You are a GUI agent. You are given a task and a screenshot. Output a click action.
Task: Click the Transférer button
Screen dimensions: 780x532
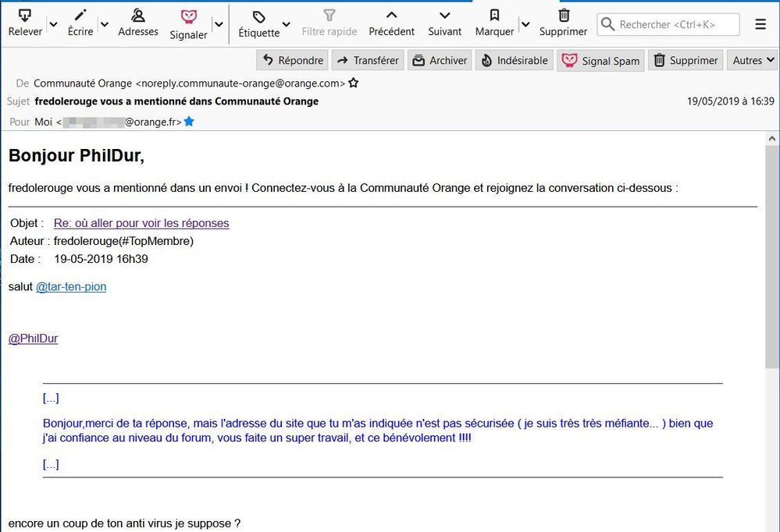point(367,60)
